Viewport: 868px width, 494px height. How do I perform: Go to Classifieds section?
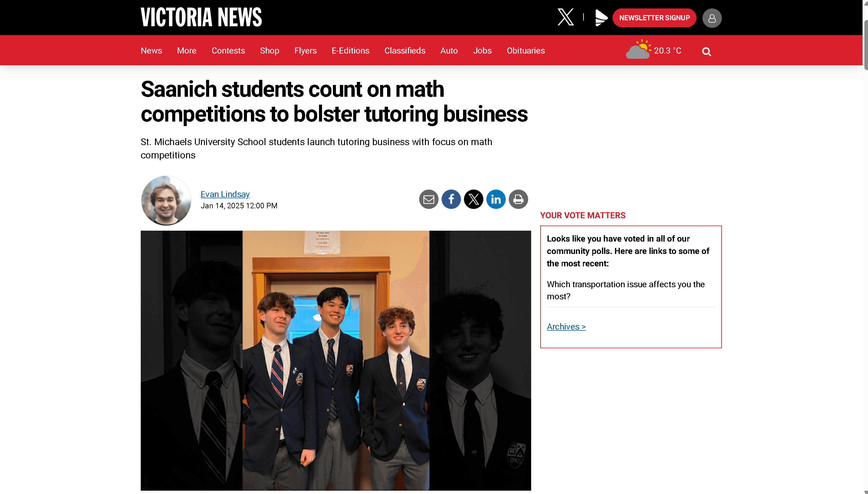tap(404, 50)
